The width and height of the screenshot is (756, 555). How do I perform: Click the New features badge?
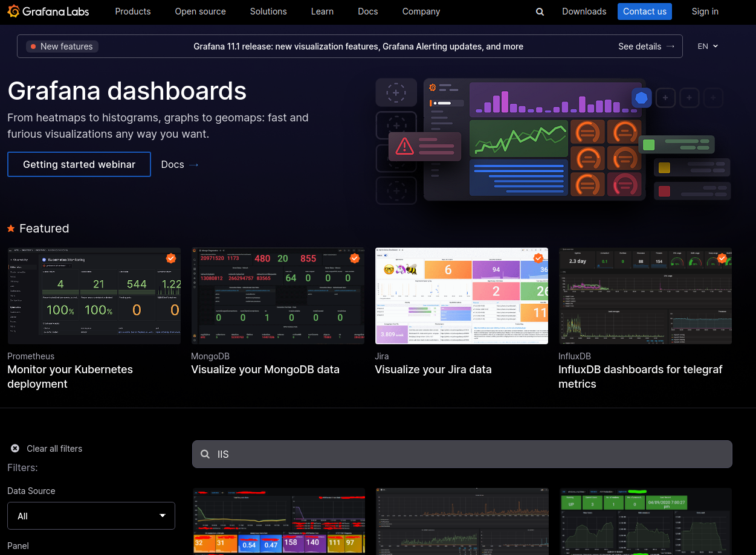click(62, 47)
